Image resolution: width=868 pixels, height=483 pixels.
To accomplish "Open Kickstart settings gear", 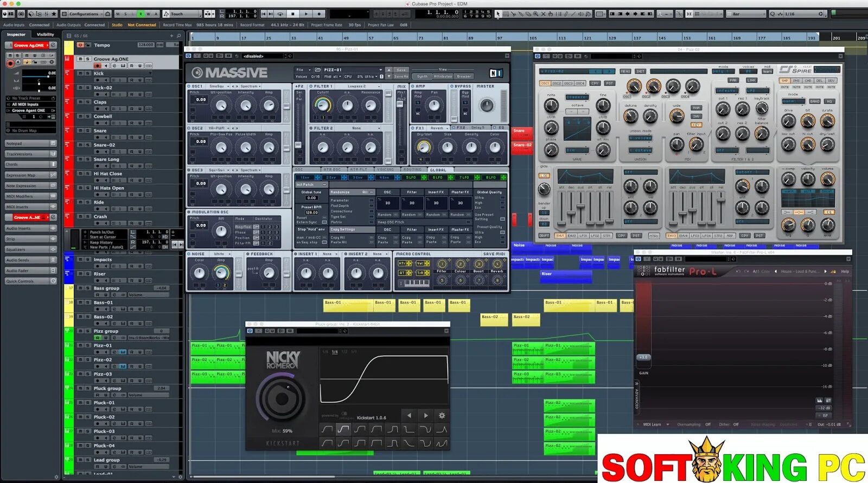I will (442, 415).
